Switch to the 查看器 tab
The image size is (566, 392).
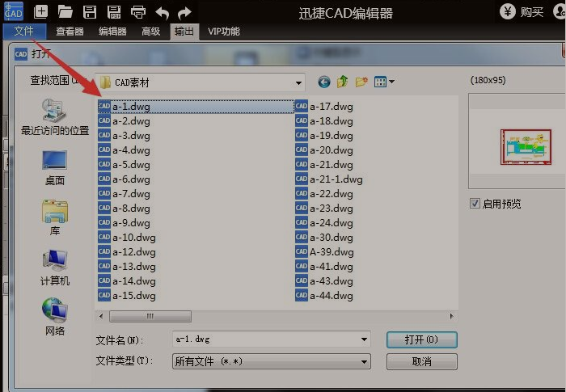70,32
